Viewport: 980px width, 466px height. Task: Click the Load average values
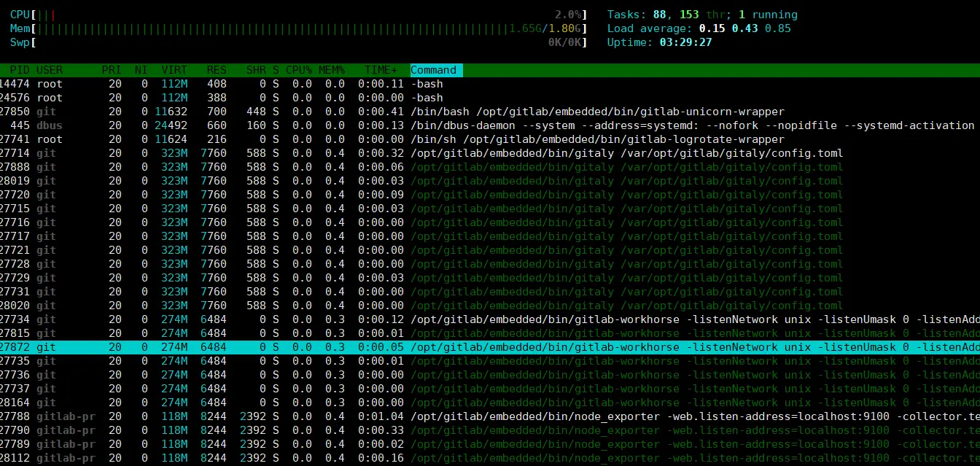(744, 28)
